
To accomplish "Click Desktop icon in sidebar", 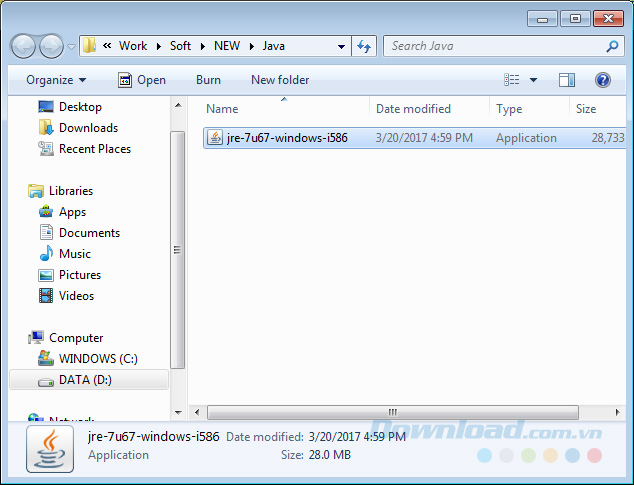I will [46, 107].
